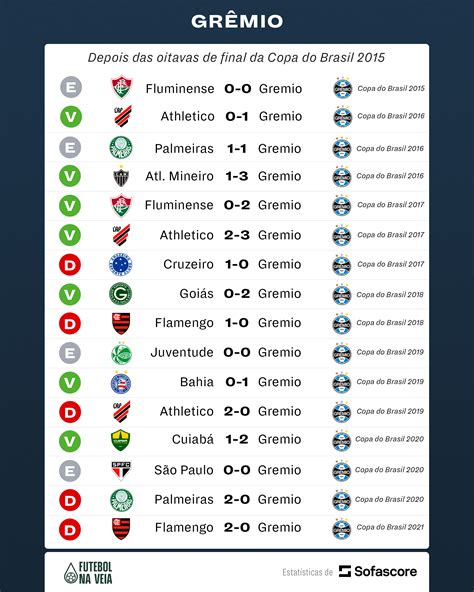
Task: Click the Cruzeiro club crest
Action: point(120,264)
